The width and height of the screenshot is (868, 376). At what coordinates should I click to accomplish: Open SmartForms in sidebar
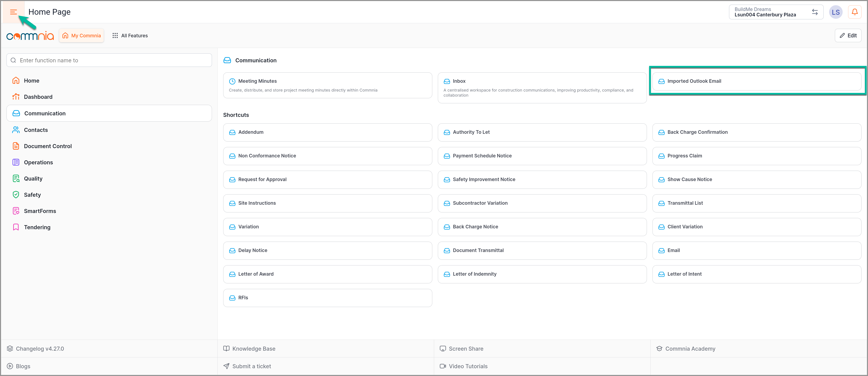[40, 211]
